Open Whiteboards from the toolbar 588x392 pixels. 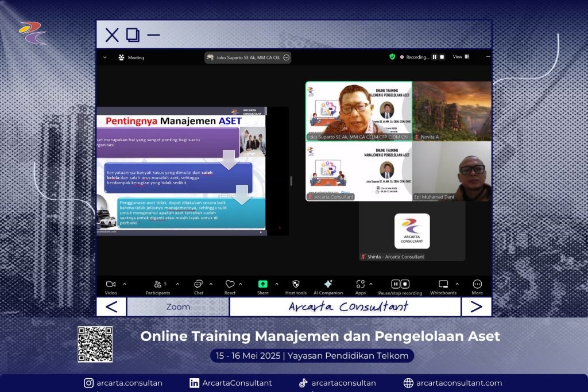pos(443,286)
